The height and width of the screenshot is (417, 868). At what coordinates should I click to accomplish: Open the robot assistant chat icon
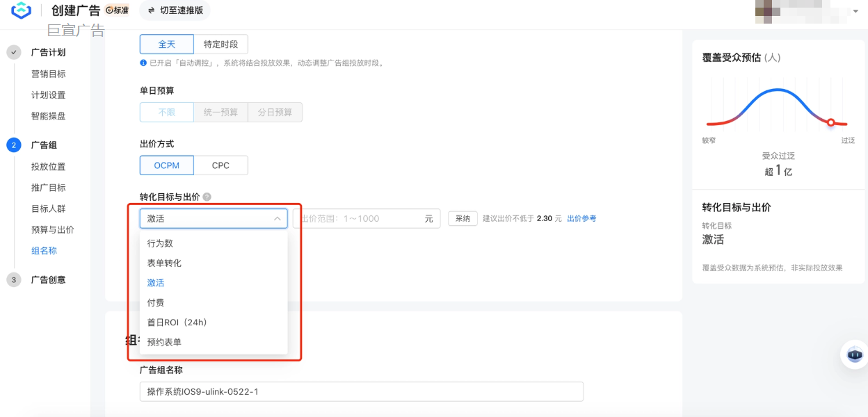855,355
